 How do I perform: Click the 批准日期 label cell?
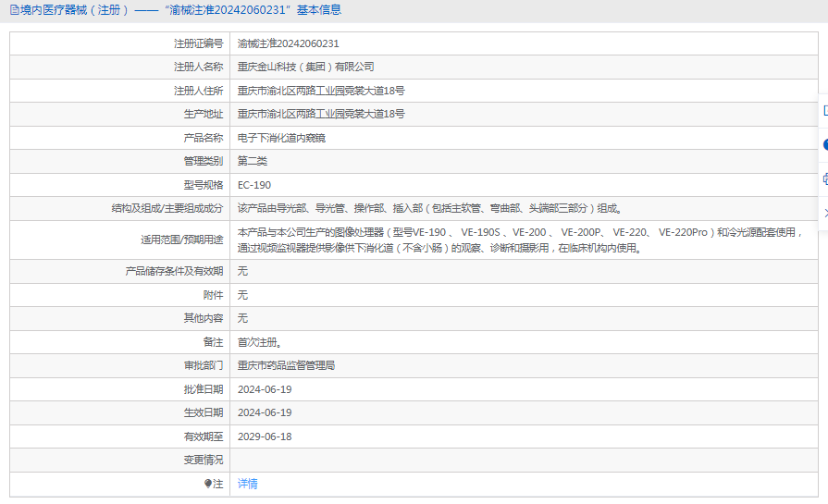tap(120, 389)
